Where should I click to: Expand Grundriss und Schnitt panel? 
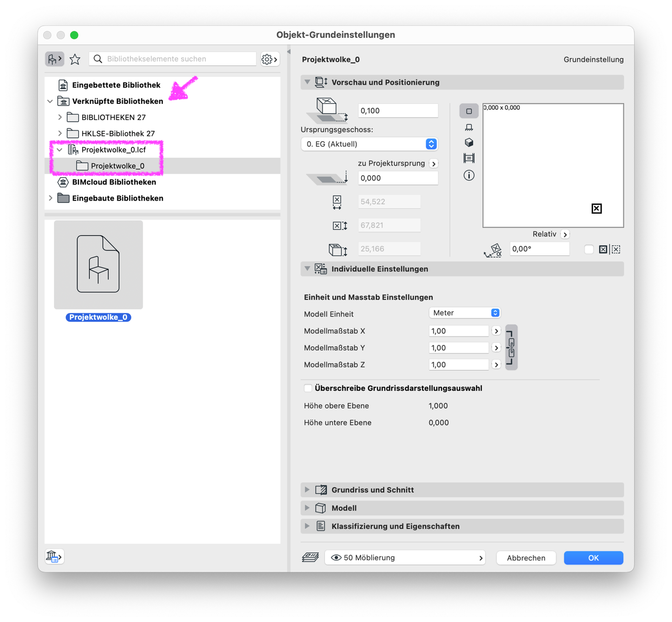coord(307,489)
